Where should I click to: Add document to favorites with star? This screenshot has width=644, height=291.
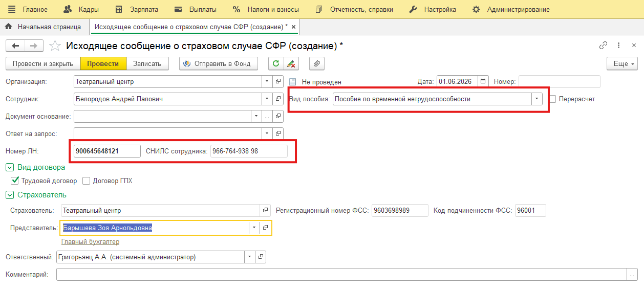pyautogui.click(x=55, y=46)
